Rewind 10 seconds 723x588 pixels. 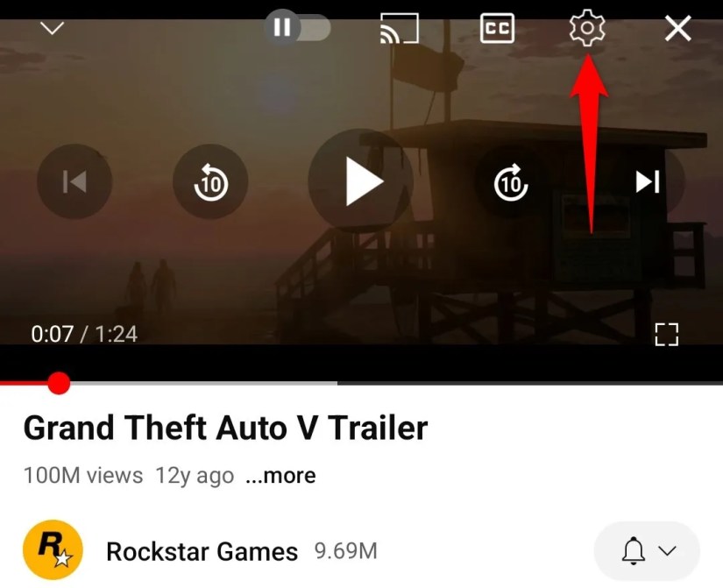(210, 181)
